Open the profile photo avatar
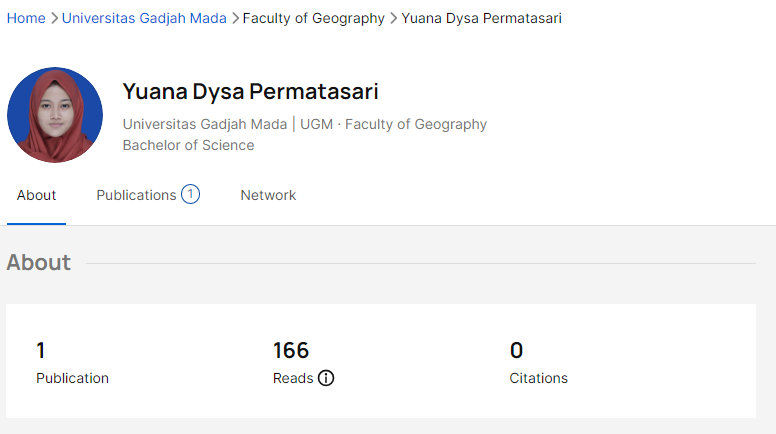776x434 pixels. click(x=55, y=115)
